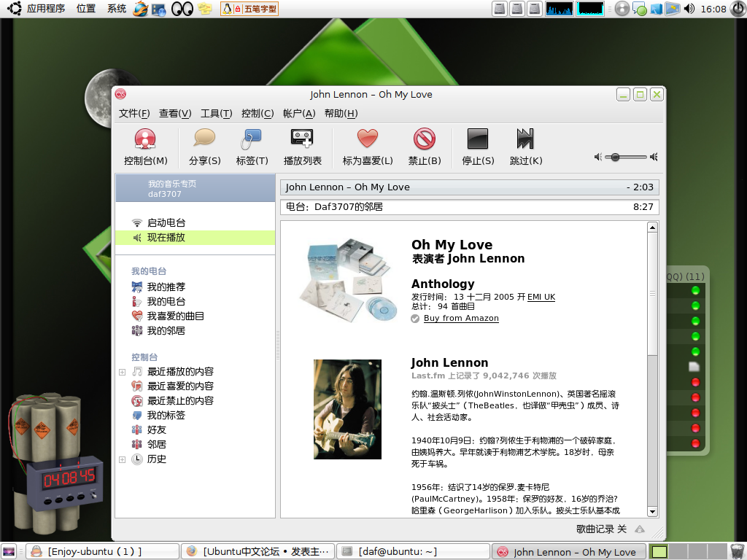Open the 位置 panel menu
Screen dimensions: 747x560
tap(86, 9)
